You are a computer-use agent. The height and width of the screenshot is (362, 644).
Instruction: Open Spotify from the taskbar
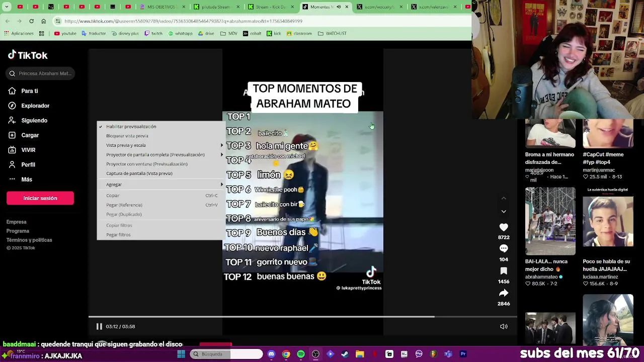coord(301,354)
